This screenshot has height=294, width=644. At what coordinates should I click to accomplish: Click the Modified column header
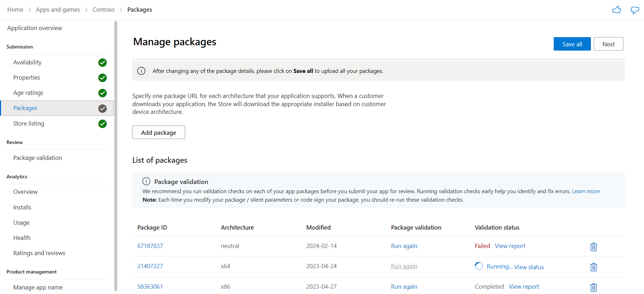(x=318, y=227)
